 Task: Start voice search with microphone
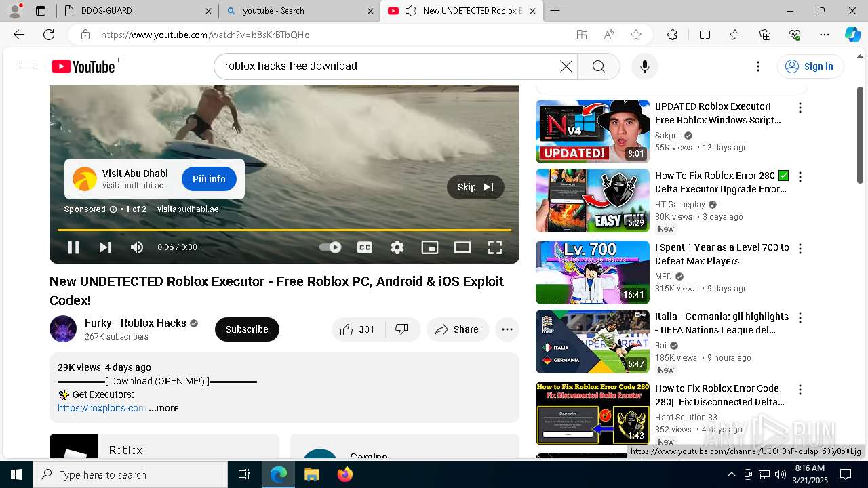click(644, 66)
